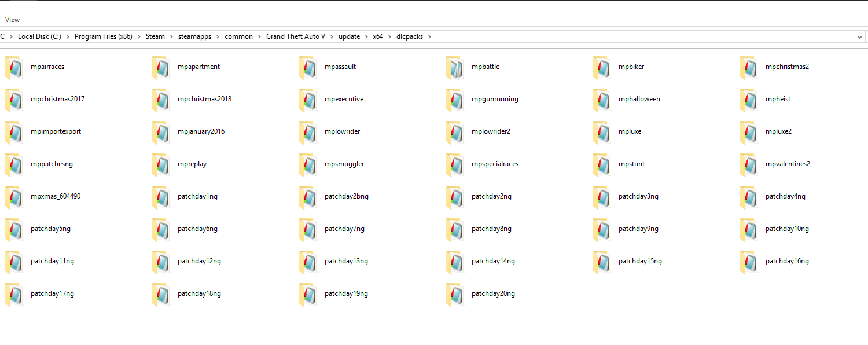This screenshot has width=868, height=345.
Task: Select the mplowrider2 folder icon
Action: [x=454, y=132]
